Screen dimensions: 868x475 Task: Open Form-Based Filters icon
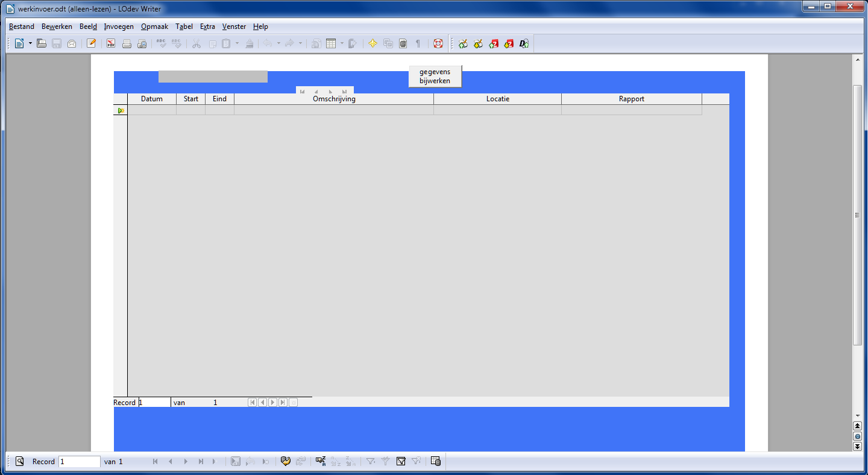coord(401,462)
